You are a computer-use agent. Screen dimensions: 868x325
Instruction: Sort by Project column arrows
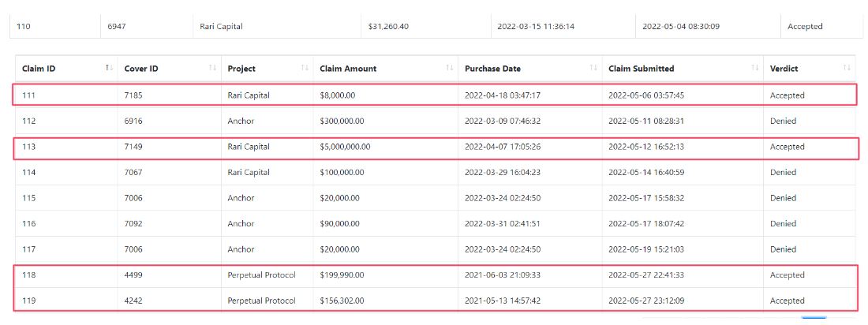coord(305,68)
